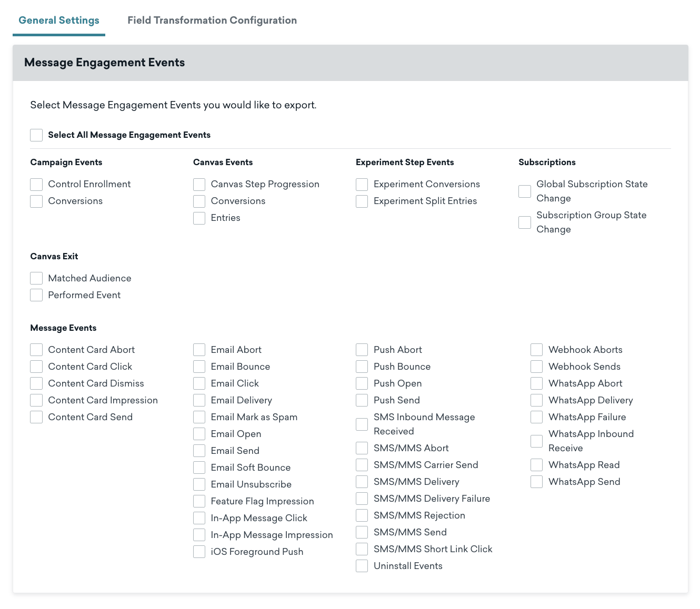Enable the Performed Event checkbox
Screen dimensions: 700x609
pos(36,295)
